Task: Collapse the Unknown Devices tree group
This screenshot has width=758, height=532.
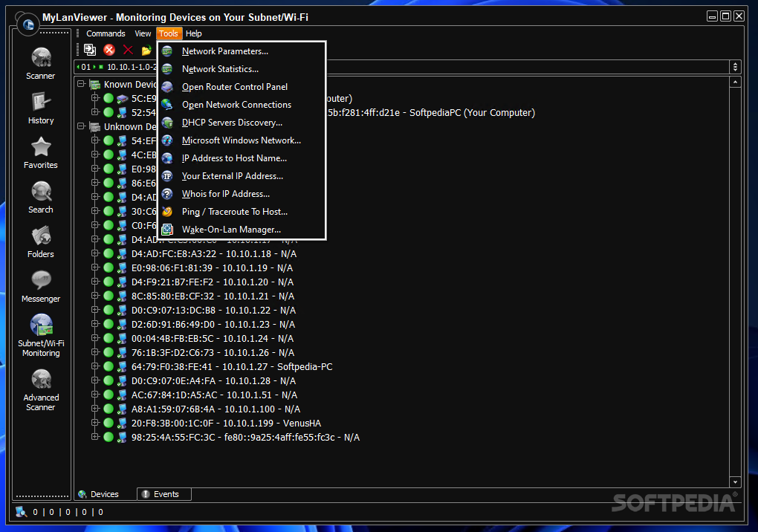Action: pos(81,126)
